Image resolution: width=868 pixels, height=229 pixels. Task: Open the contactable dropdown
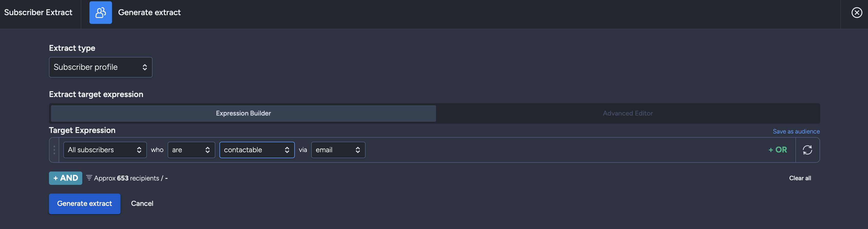click(x=257, y=150)
